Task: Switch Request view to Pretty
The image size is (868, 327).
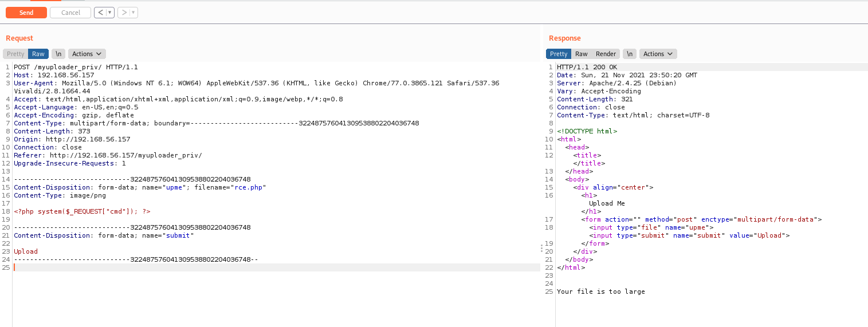Action: tap(15, 54)
